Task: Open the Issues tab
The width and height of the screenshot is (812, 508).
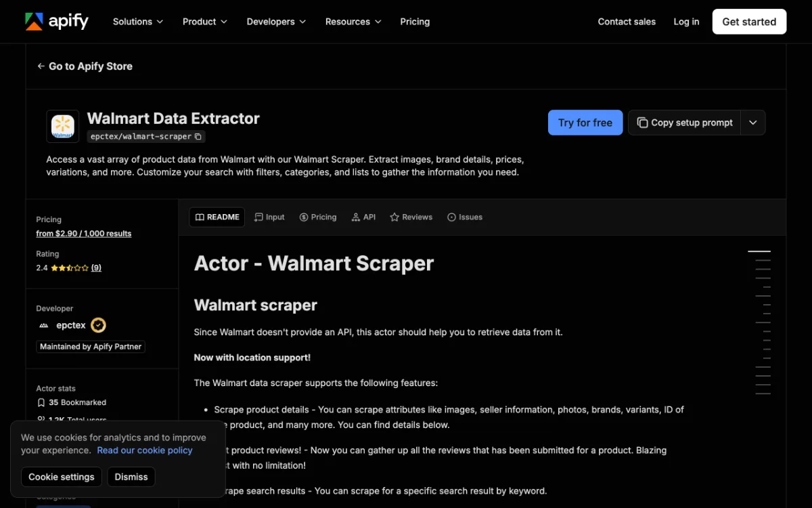Action: click(465, 217)
